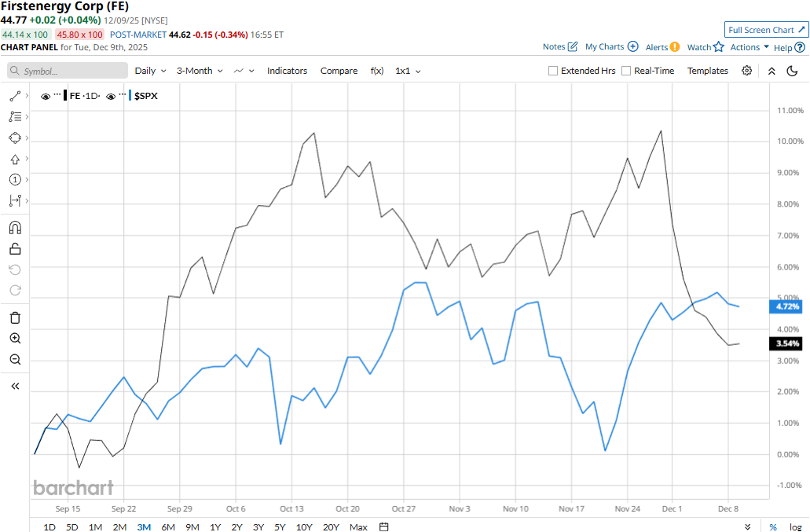
Task: Click the undo arrow icon
Action: (15, 270)
